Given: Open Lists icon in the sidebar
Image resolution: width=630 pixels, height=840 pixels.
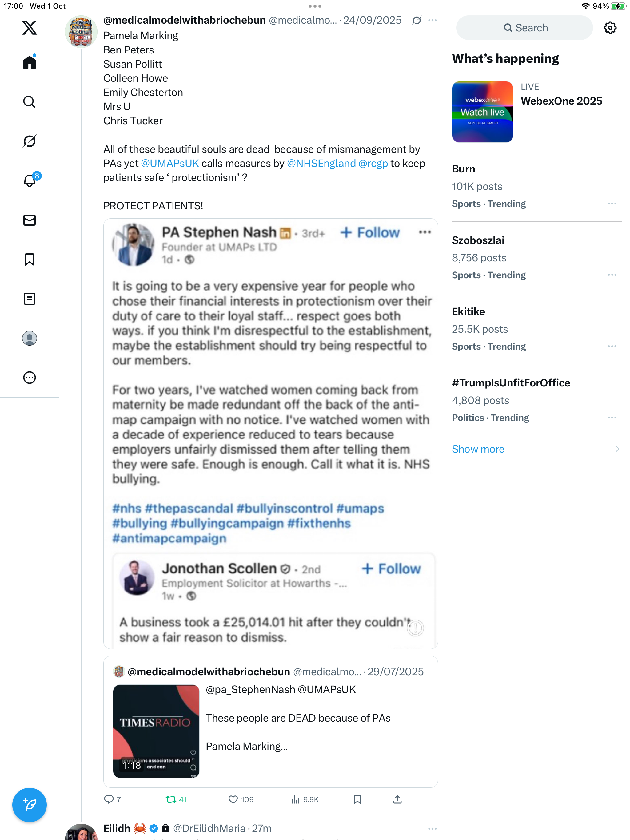Looking at the screenshot, I should (x=29, y=299).
